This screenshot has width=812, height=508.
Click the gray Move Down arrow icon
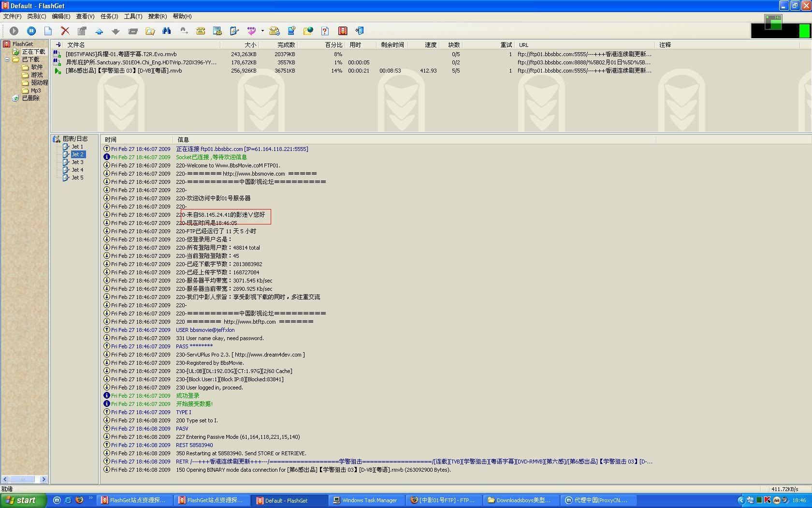tap(116, 31)
